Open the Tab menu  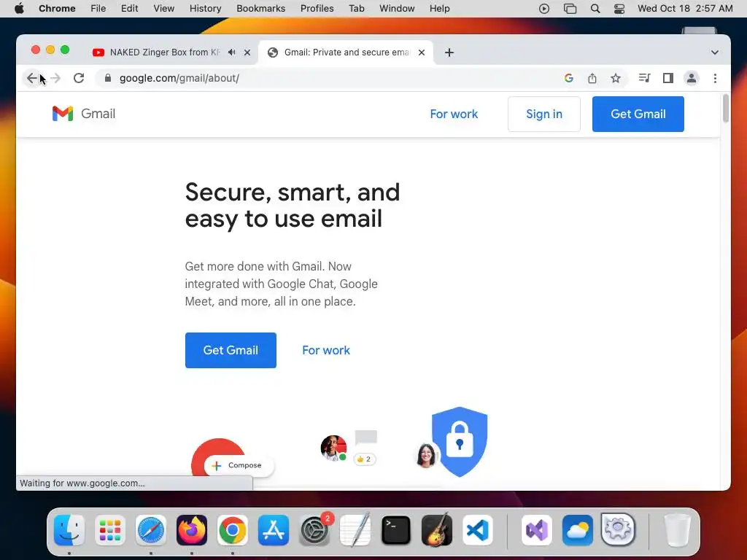coord(356,9)
